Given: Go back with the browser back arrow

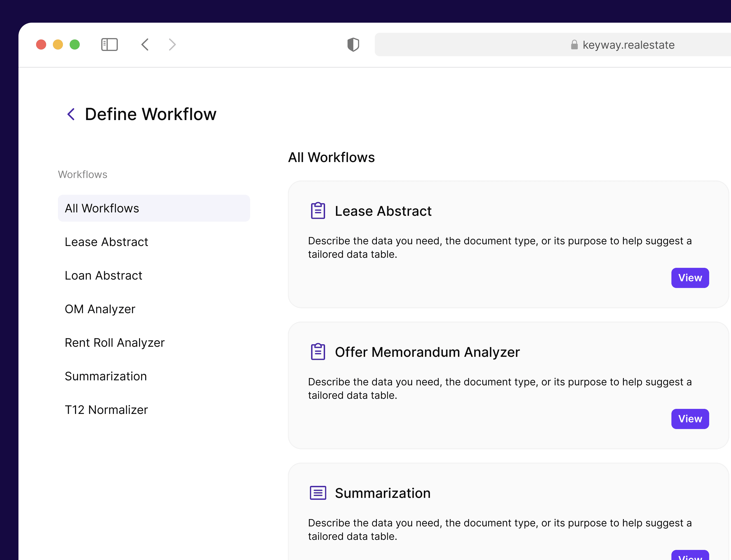Looking at the screenshot, I should coord(145,44).
